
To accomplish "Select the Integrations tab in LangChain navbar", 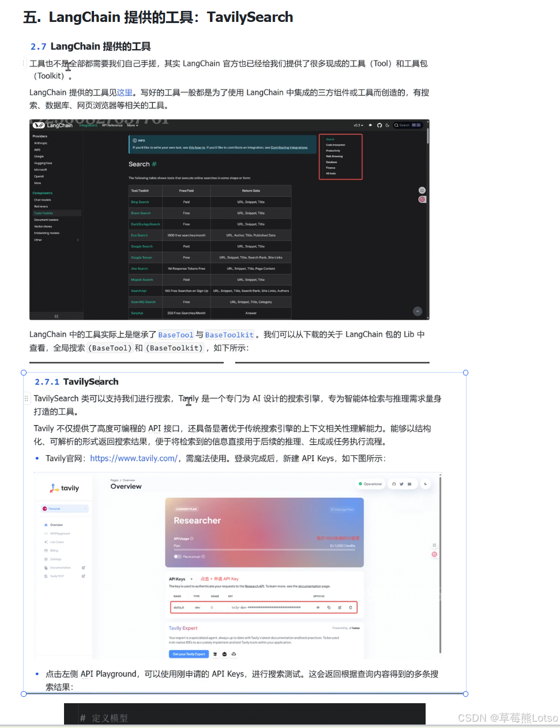I will click(88, 125).
